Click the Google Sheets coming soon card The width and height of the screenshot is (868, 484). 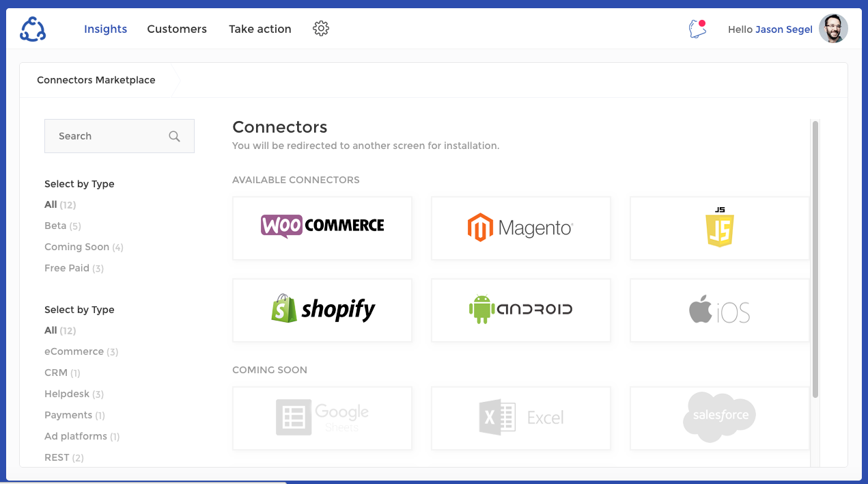pos(322,418)
